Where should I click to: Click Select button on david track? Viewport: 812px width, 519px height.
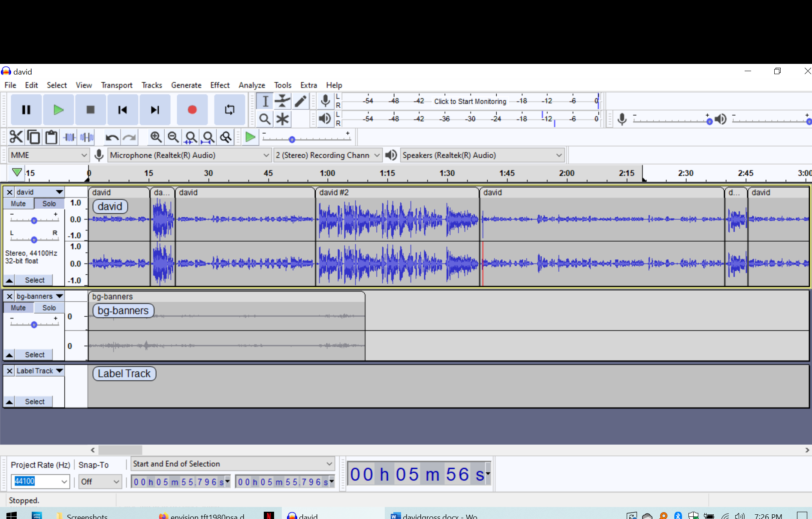(x=34, y=280)
